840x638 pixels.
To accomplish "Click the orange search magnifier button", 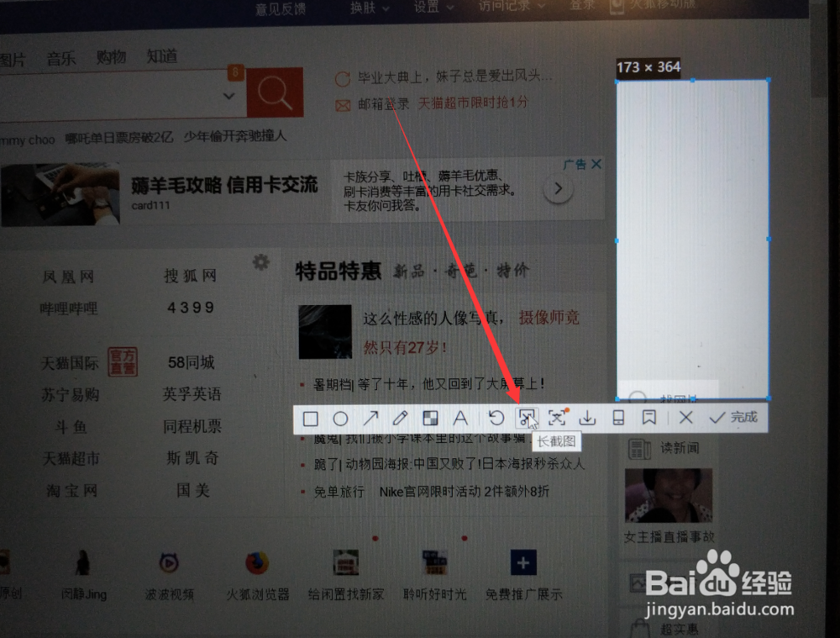I will pos(276,92).
